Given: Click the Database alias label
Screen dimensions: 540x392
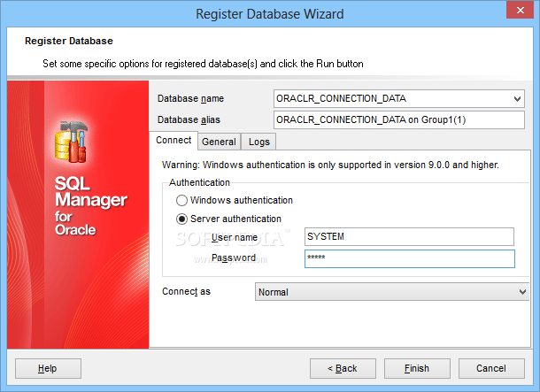Looking at the screenshot, I should 189,119.
